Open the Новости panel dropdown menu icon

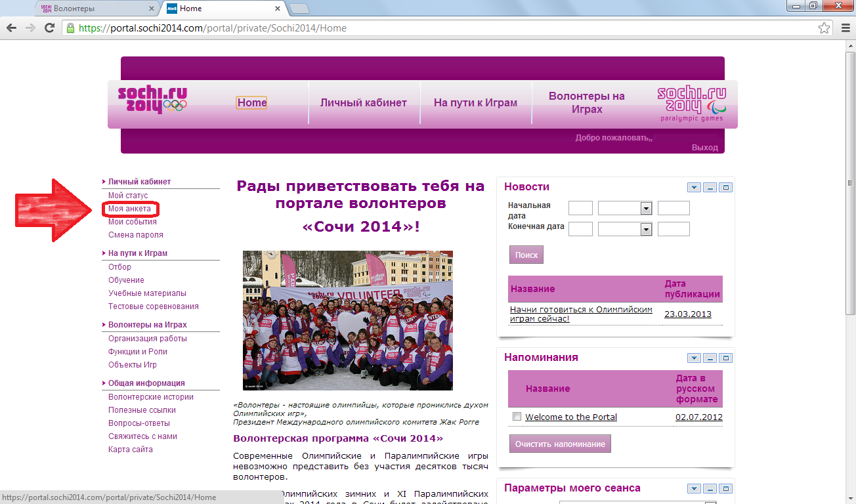pos(695,188)
